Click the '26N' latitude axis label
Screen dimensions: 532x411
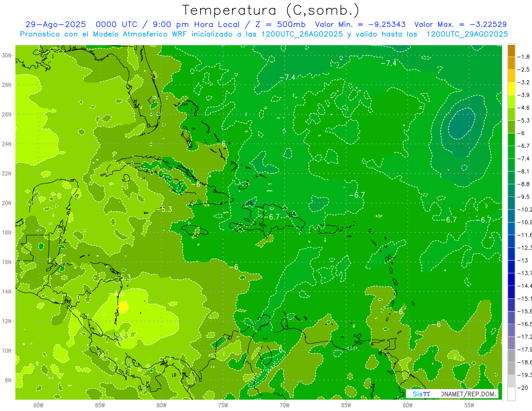(x=7, y=114)
